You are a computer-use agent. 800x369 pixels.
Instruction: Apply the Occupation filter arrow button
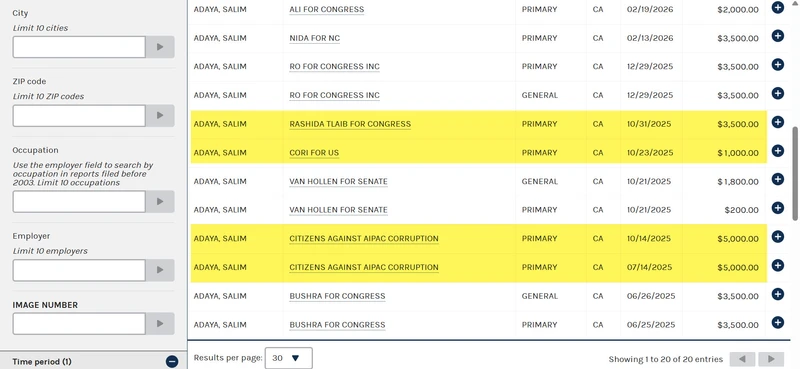pyautogui.click(x=160, y=202)
